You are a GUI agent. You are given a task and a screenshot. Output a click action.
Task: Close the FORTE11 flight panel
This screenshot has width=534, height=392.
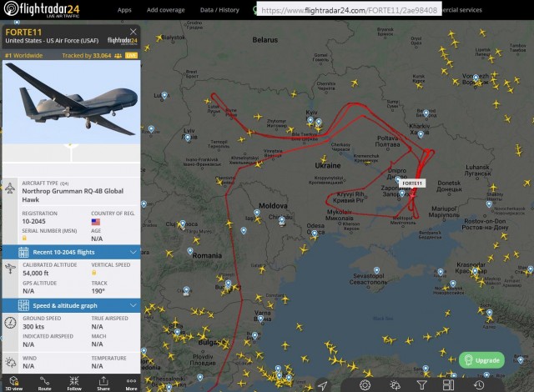coord(133,32)
